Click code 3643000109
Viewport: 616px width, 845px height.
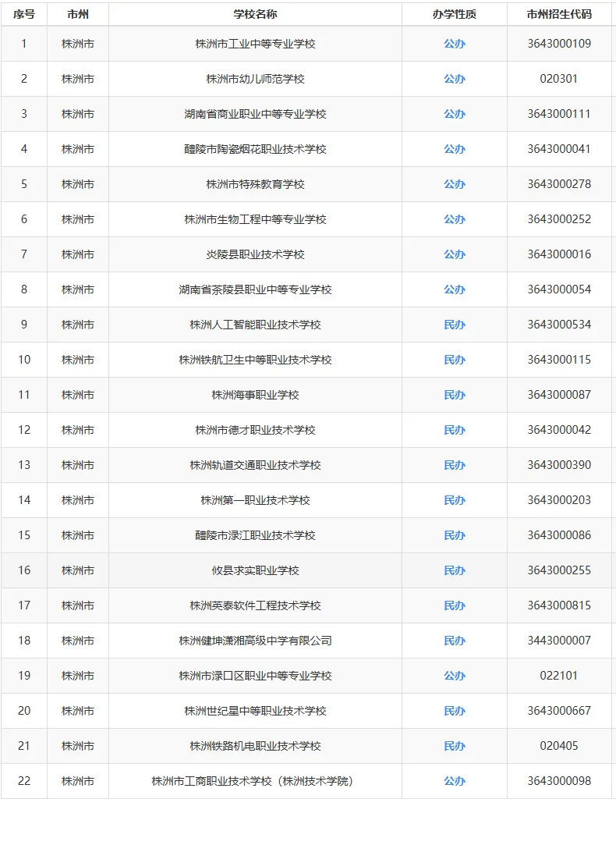click(559, 44)
